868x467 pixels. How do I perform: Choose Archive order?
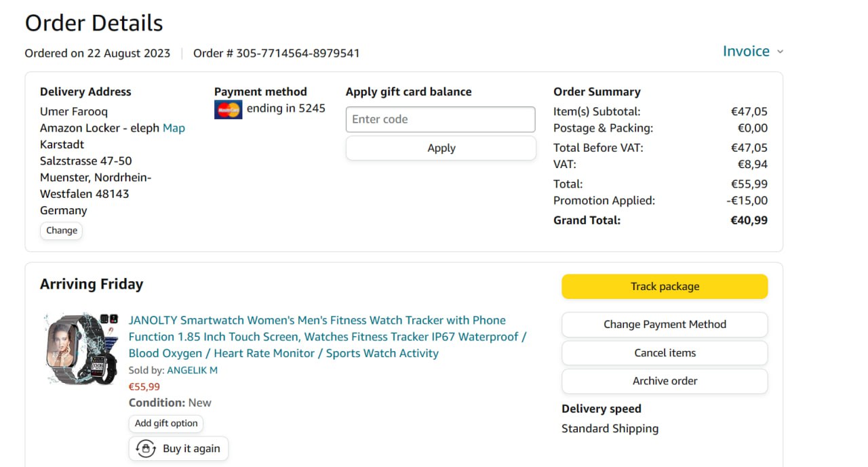pos(665,382)
